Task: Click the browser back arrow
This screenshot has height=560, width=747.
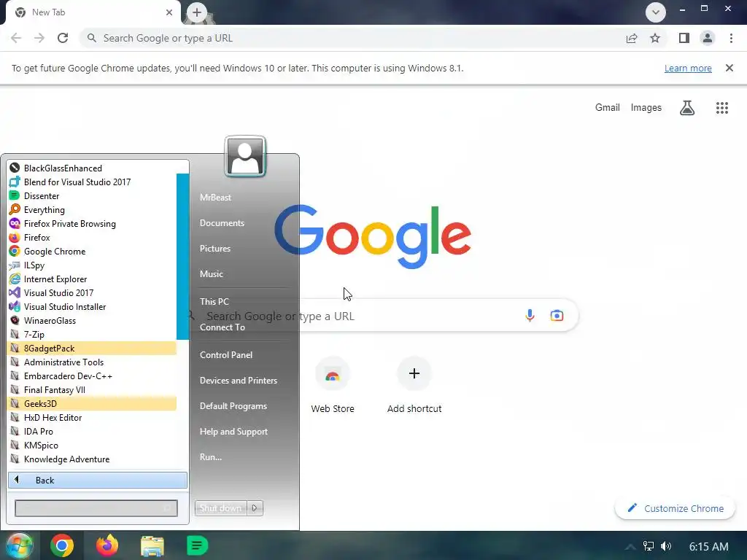Action: pyautogui.click(x=16, y=38)
